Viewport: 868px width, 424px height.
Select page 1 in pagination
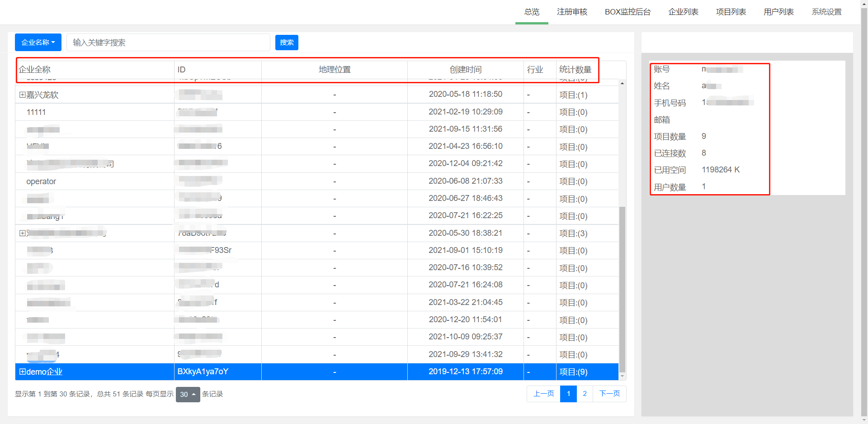pyautogui.click(x=568, y=394)
